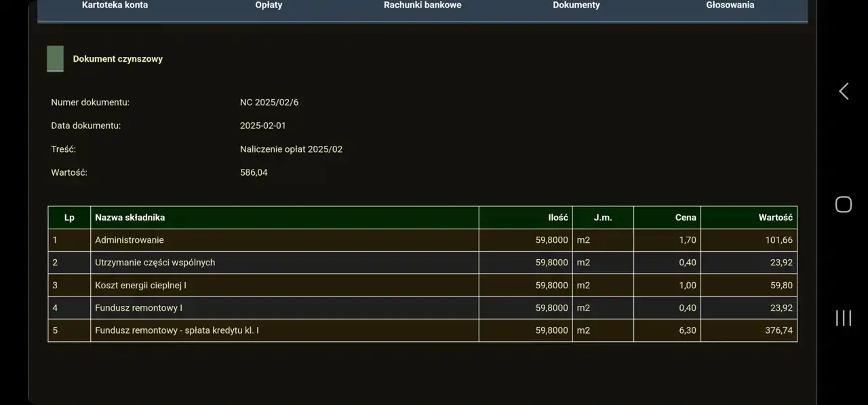Select the Utrzymanie części wspólnych row
868x405 pixels.
pyautogui.click(x=155, y=263)
